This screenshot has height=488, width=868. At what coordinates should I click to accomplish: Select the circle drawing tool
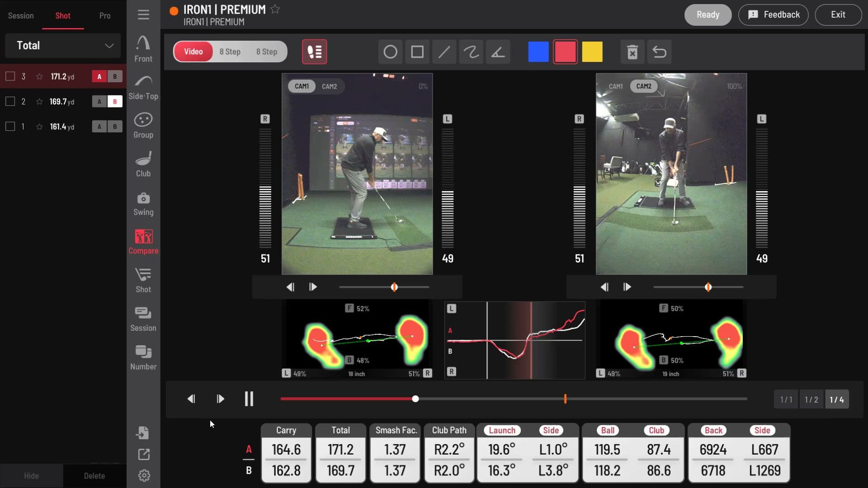(390, 52)
